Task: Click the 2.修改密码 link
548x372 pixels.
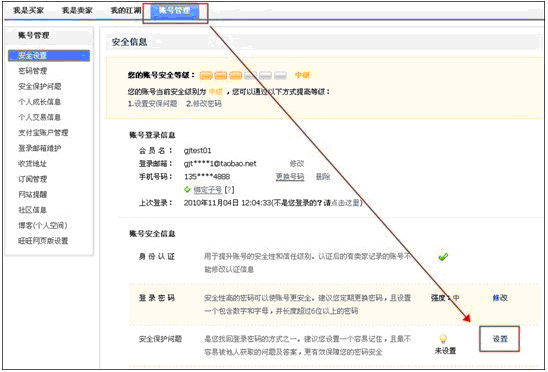Action: point(204,103)
